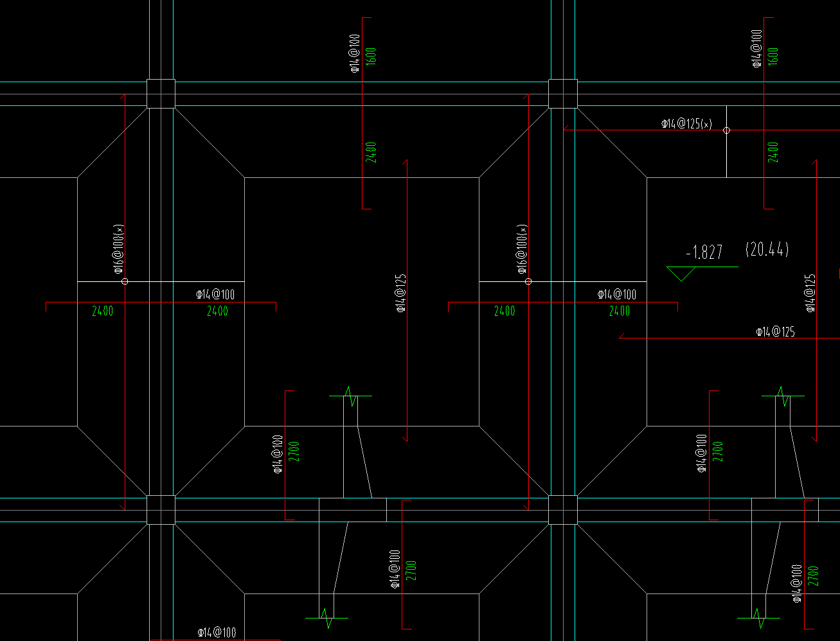Image resolution: width=840 pixels, height=641 pixels.
Task: Select the vertical 2400 dimension below the top-right 1600
Action: pos(773,152)
